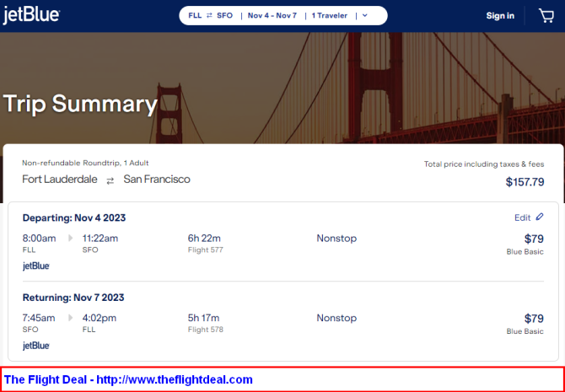The width and height of the screenshot is (565, 392).
Task: Click Nonstop on the returning flight
Action: [x=336, y=318]
